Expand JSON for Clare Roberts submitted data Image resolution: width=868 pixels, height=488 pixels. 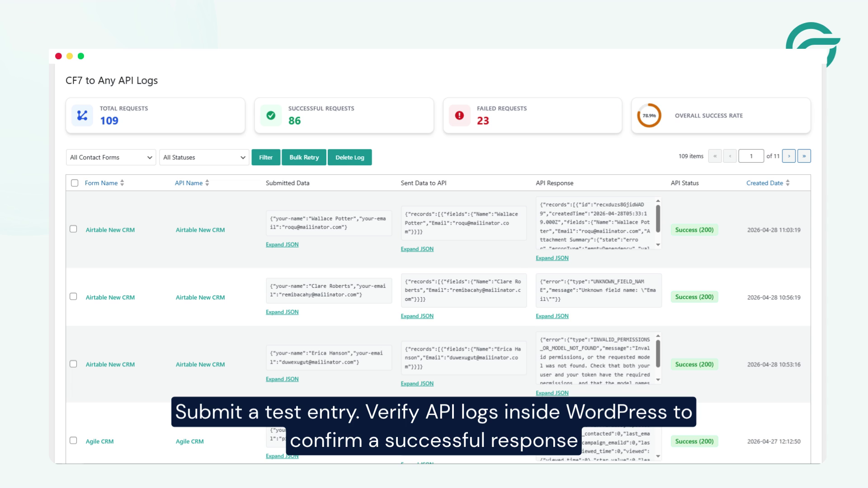[282, 312]
